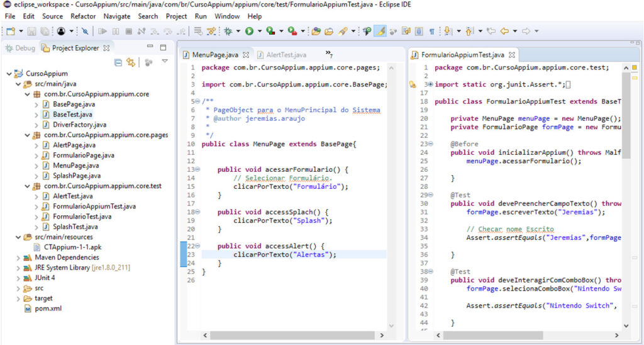Viewport: 644px width, 345px height.
Task: Click the New file toolbar icon
Action: [11, 31]
